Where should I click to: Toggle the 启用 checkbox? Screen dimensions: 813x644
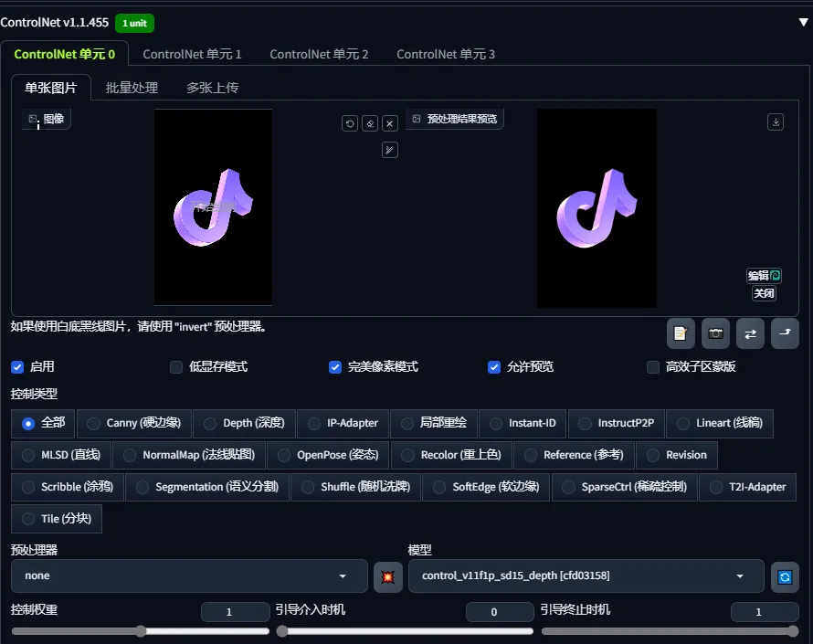coord(17,367)
